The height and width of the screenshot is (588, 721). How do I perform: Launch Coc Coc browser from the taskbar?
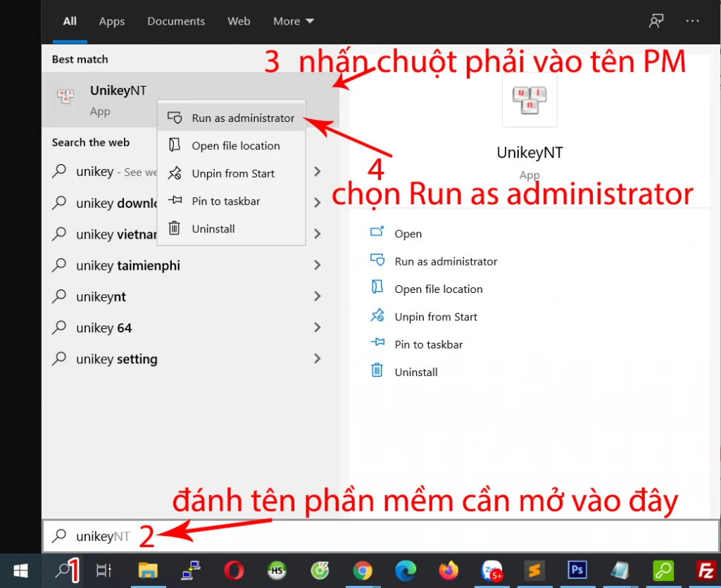[320, 570]
